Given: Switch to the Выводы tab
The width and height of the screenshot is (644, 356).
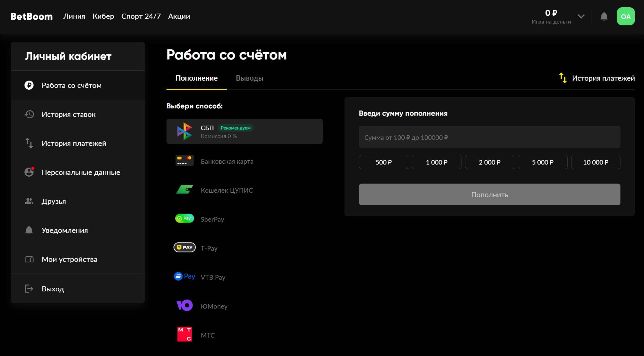Looking at the screenshot, I should [250, 78].
